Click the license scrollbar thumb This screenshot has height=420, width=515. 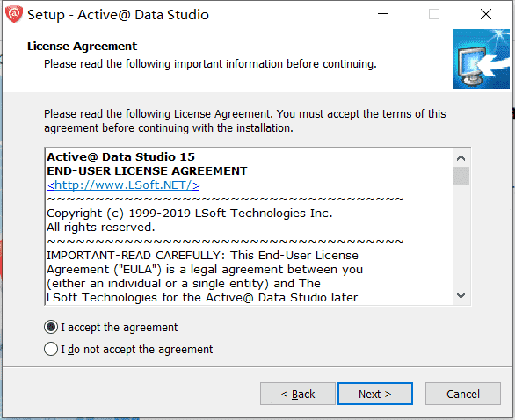pos(461,177)
